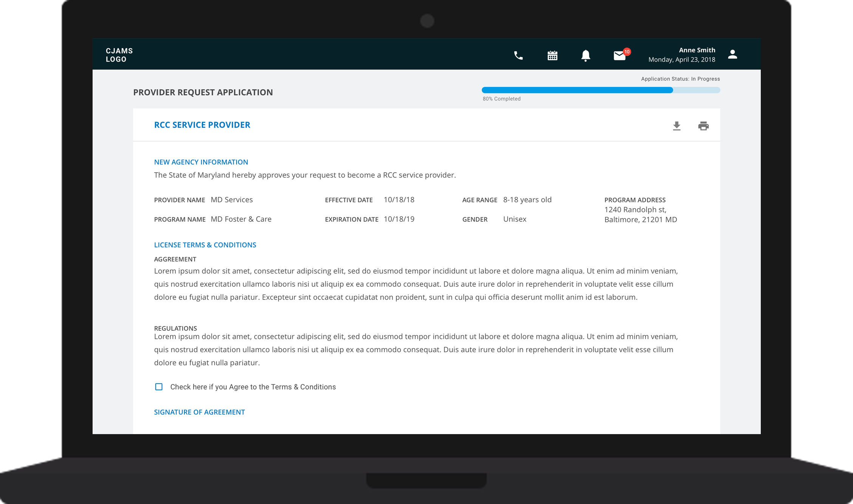Click the age range 8-18 years old
The height and width of the screenshot is (504, 853).
(x=527, y=199)
